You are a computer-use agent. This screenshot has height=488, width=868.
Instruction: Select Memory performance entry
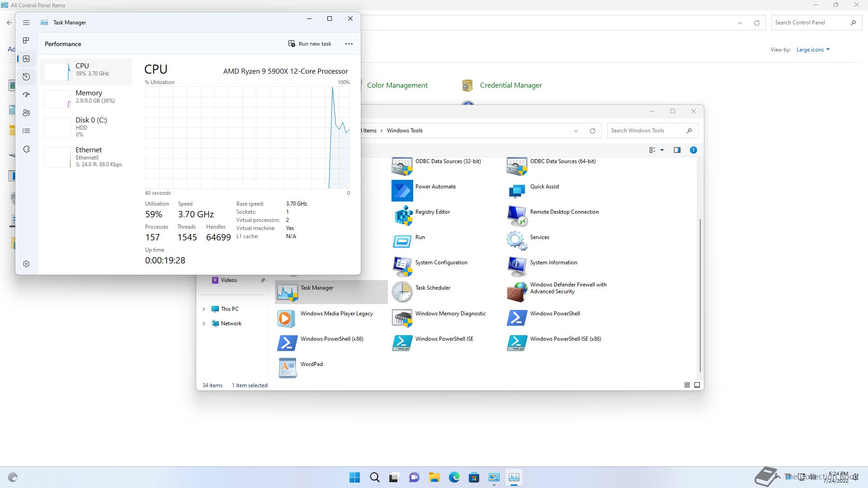click(x=85, y=99)
